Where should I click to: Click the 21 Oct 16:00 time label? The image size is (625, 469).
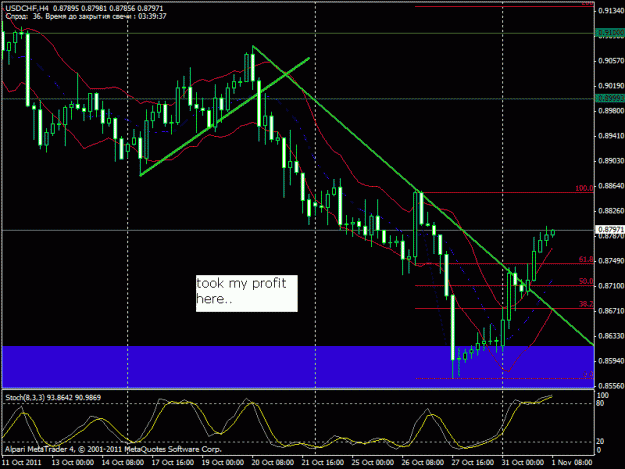tap(322, 463)
